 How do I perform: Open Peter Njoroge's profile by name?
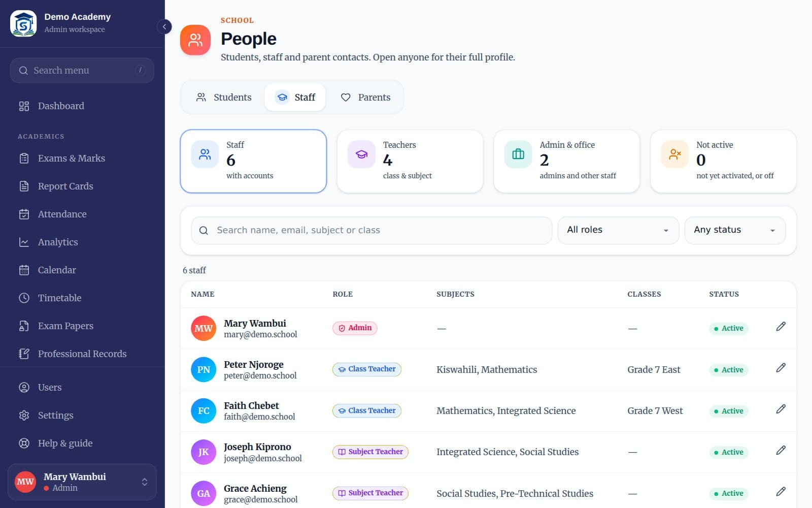pos(254,365)
